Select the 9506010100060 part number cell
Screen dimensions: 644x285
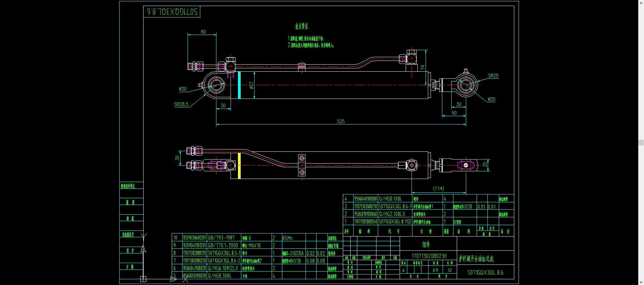[x=365, y=214]
